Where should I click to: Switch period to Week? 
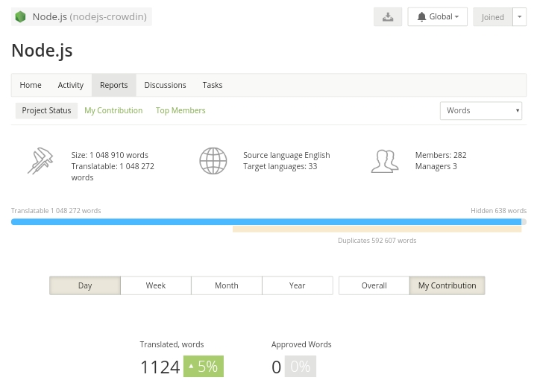click(x=156, y=285)
